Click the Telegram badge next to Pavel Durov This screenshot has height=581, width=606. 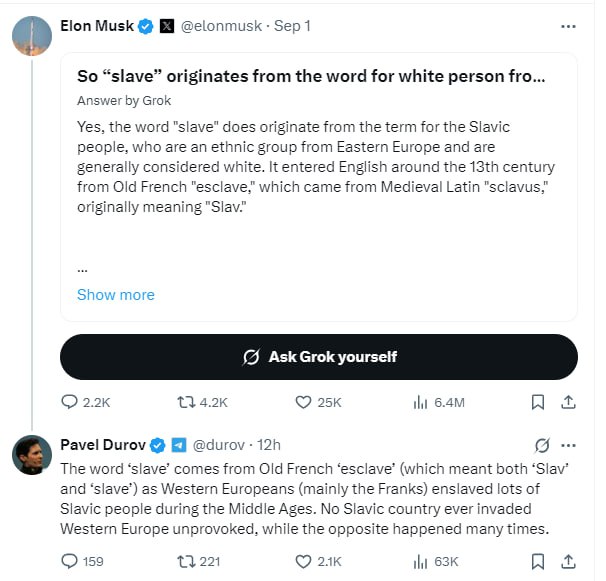(x=179, y=445)
